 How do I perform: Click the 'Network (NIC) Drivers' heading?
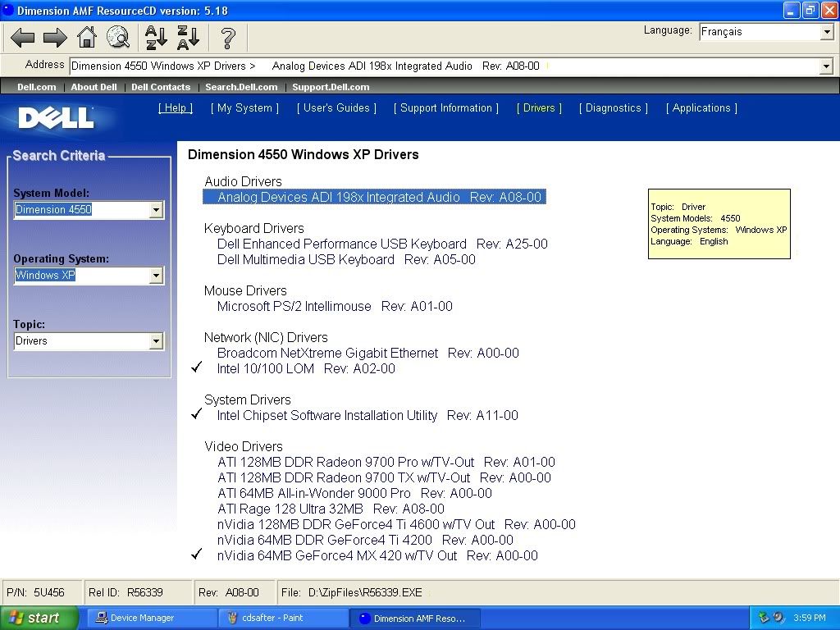pyautogui.click(x=266, y=337)
